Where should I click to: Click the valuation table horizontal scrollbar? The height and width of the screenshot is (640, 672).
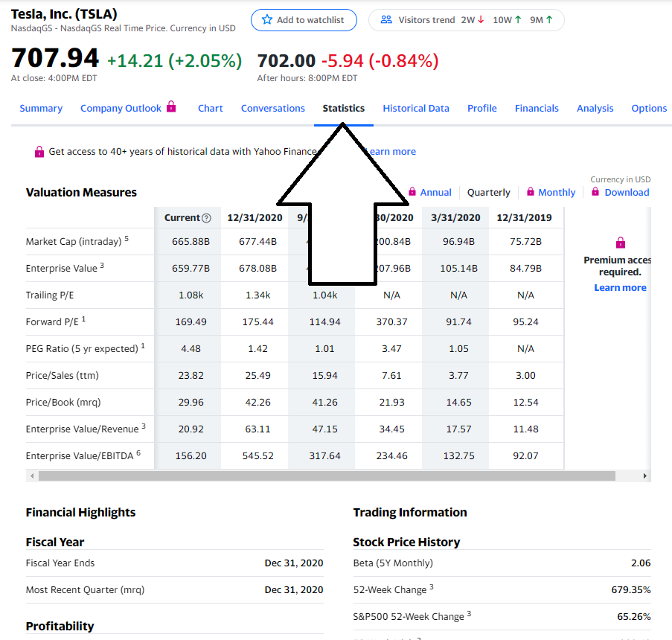click(327, 476)
